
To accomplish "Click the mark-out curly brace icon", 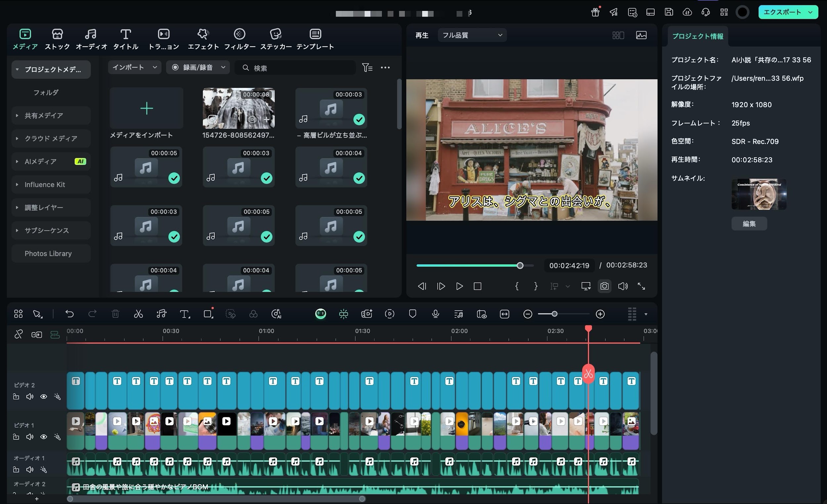I will (536, 286).
